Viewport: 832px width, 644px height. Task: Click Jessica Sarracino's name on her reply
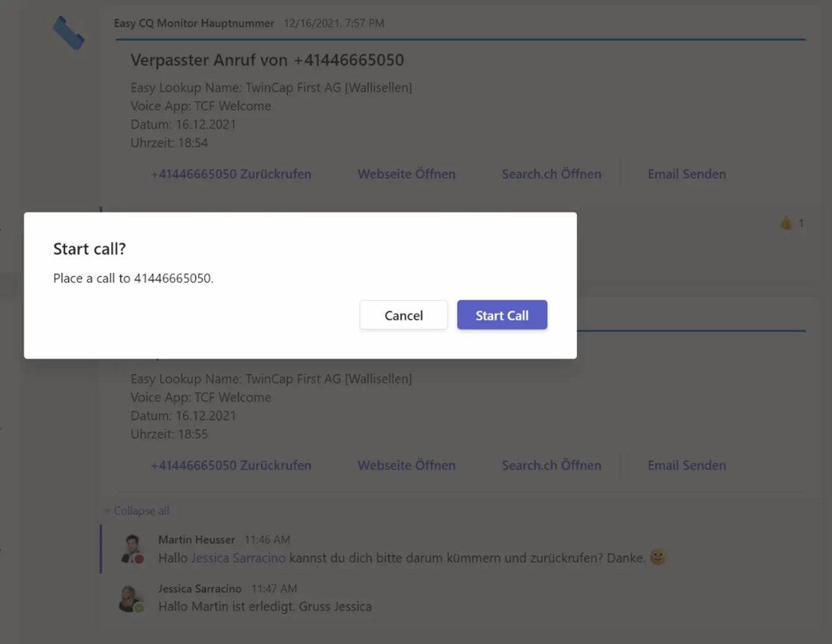(x=200, y=589)
